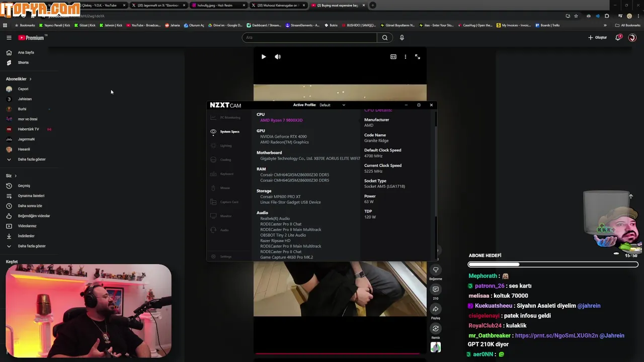Select Linux File-Stor Gadget USB Device entry

tap(290, 202)
